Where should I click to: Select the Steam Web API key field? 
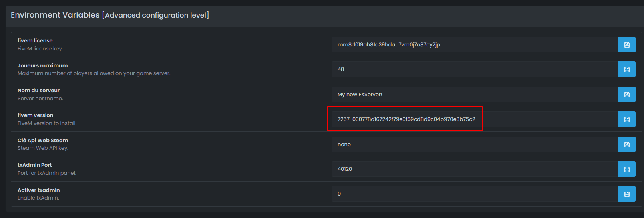[474, 145]
